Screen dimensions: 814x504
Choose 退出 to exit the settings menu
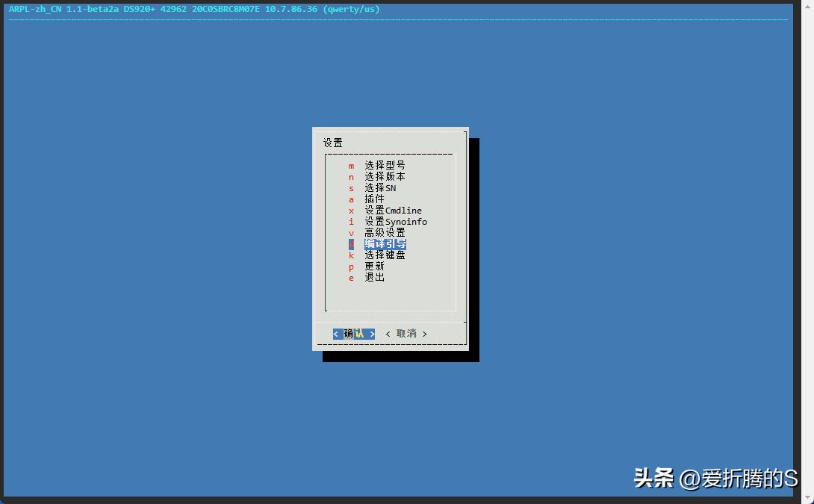pyautogui.click(x=373, y=277)
